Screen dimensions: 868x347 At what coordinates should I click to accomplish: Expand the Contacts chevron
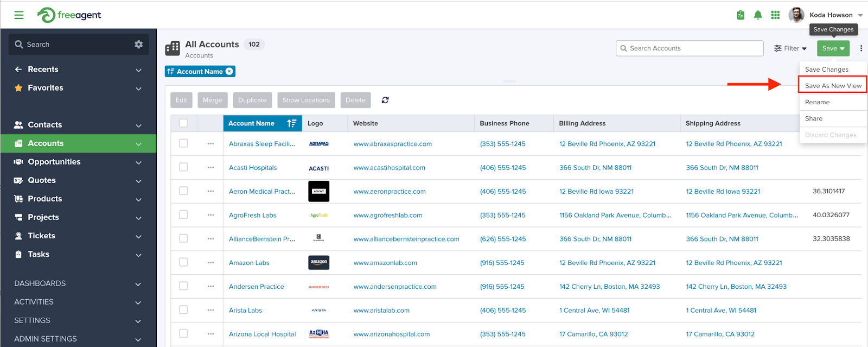(x=138, y=125)
